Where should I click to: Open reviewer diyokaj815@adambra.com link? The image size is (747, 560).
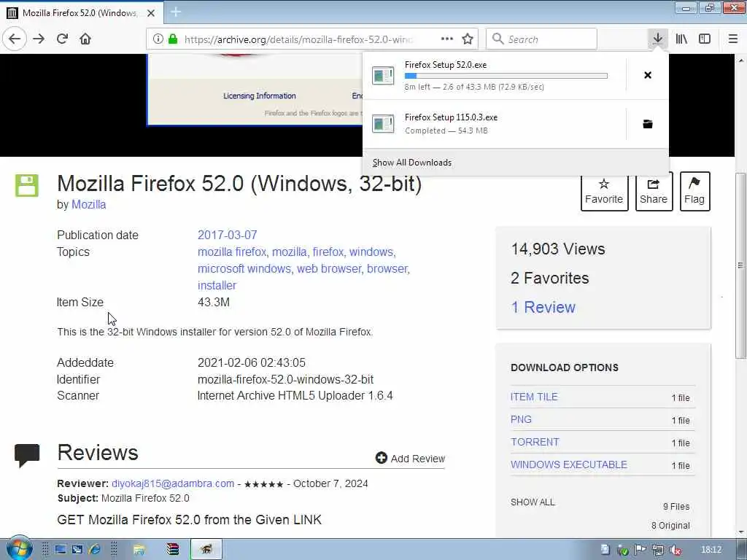172,483
